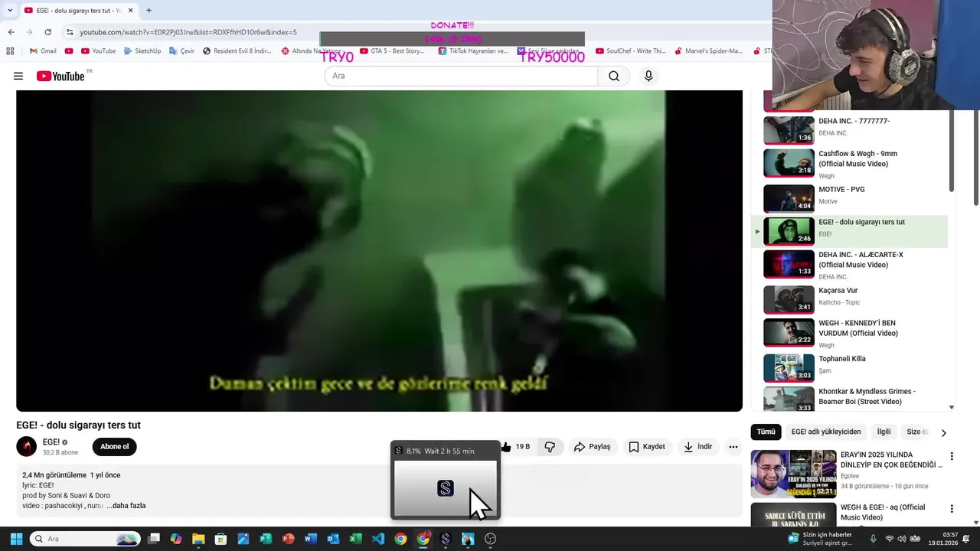980x551 pixels.
Task: Launch Visual Studio Code from taskbar
Action: [378, 539]
